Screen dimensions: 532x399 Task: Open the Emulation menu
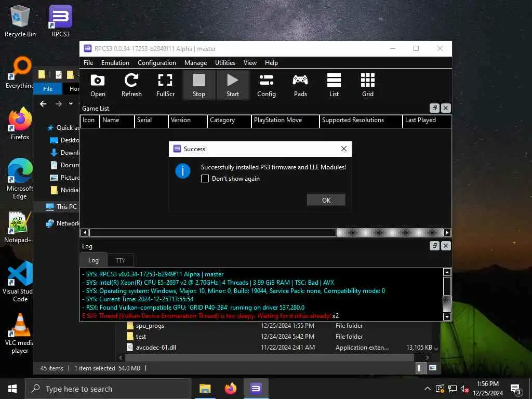(115, 63)
